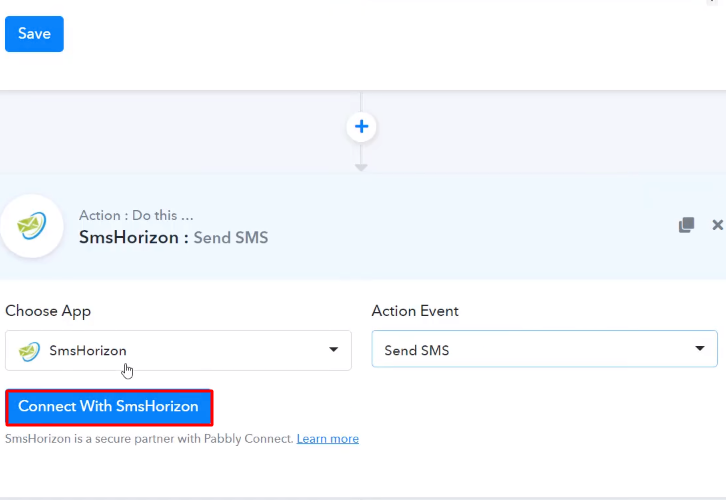Click the Choose App label
The width and height of the screenshot is (726, 500).
[x=48, y=311]
